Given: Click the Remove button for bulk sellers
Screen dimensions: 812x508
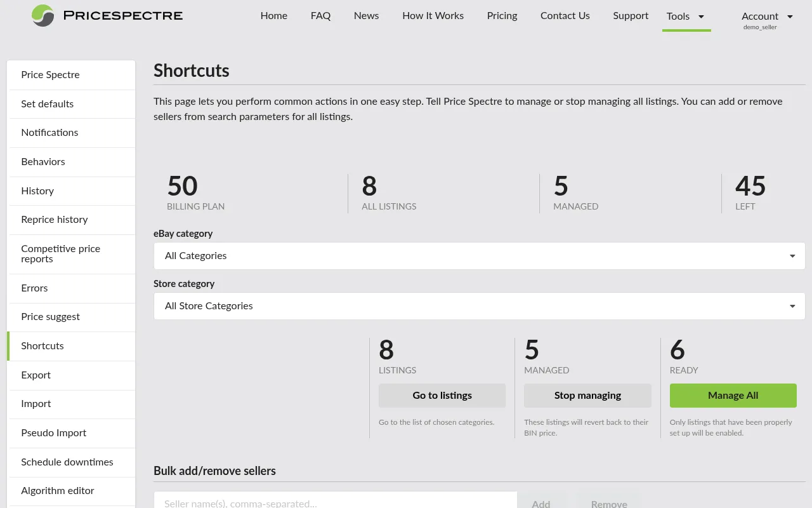Looking at the screenshot, I should click(x=608, y=503).
